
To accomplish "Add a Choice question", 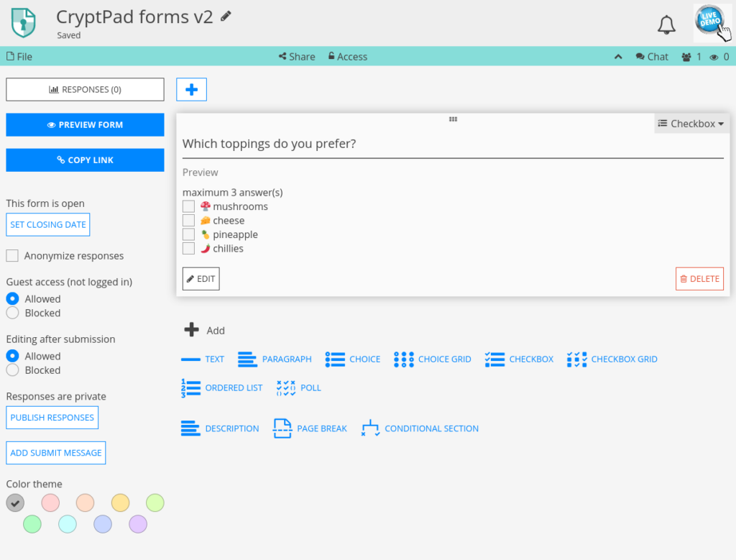I will coord(353,359).
